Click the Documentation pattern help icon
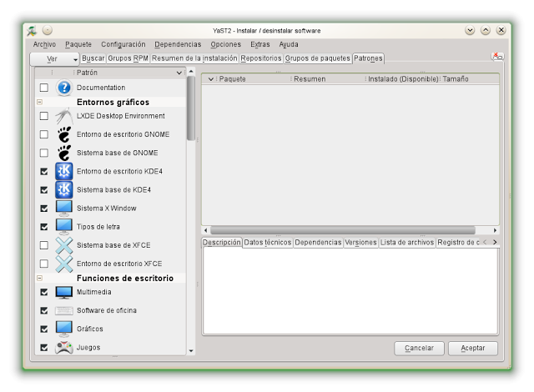Viewport: 534px width, 392px height. 64,88
